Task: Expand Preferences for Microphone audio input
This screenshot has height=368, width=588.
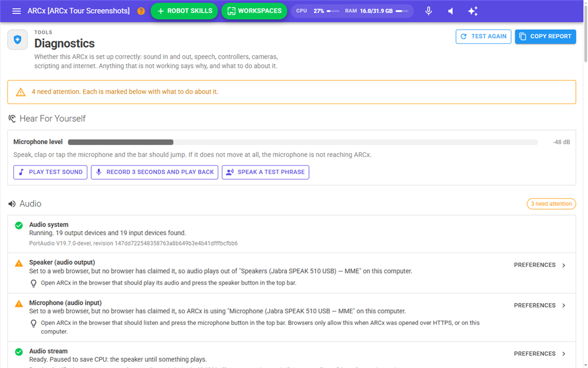Action: pyautogui.click(x=540, y=305)
